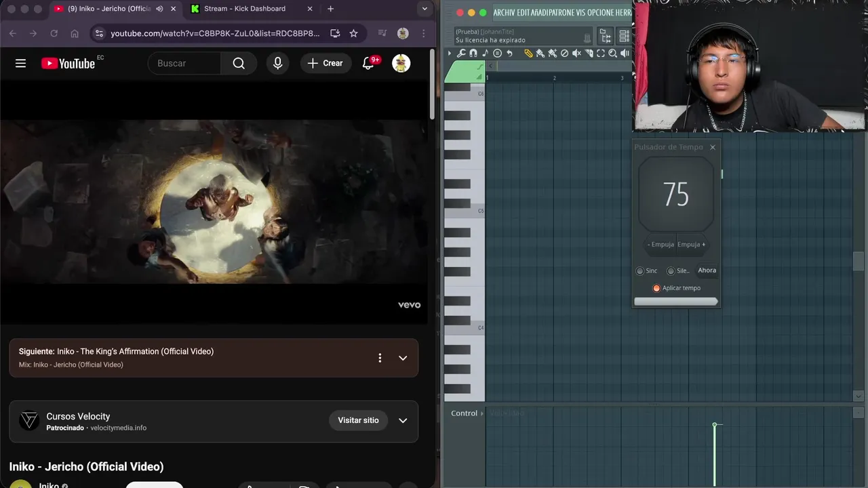The width and height of the screenshot is (868, 488).
Task: Expand the Control lane selector arrow
Action: coord(482,413)
